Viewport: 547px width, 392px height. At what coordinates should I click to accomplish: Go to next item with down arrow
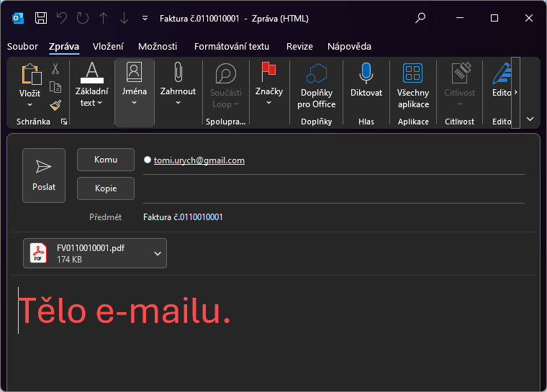click(x=124, y=18)
